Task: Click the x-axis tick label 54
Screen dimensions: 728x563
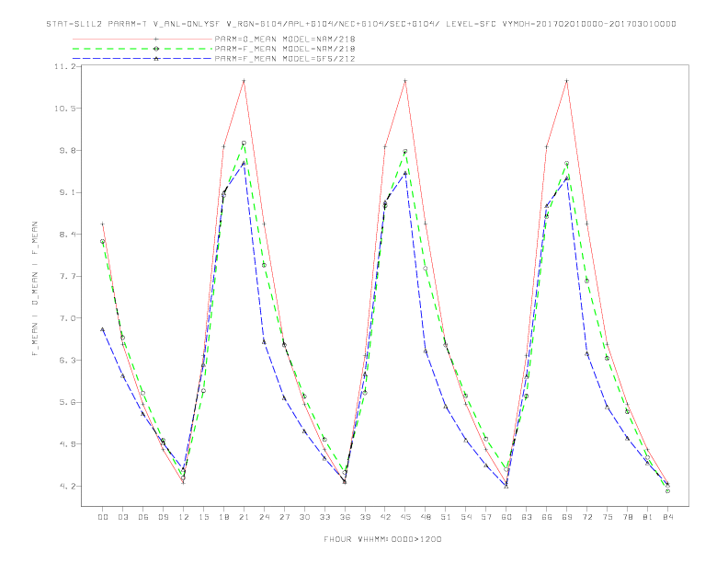Action: tap(466, 517)
